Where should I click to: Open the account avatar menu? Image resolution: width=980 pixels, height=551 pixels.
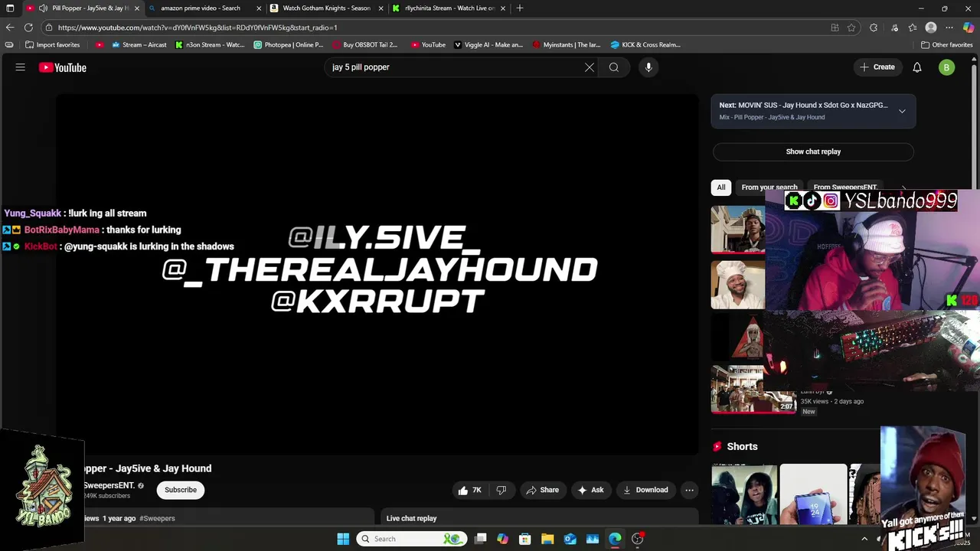947,67
